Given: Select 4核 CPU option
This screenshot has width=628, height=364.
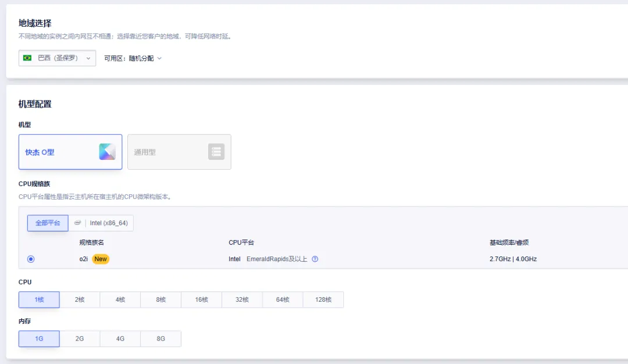Looking at the screenshot, I should [x=120, y=299].
